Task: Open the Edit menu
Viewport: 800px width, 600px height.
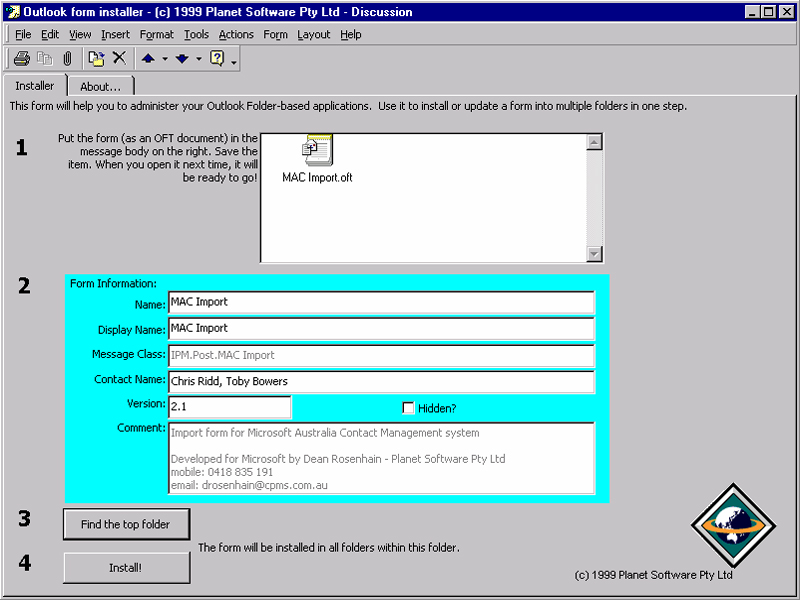Action: 50,34
